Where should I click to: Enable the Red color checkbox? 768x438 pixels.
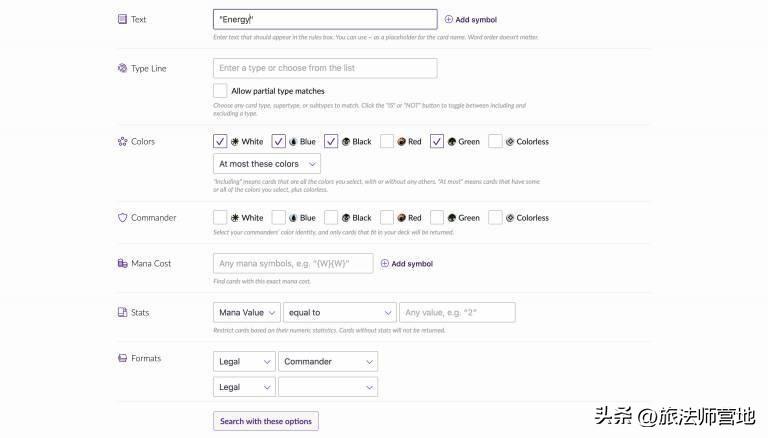pyautogui.click(x=387, y=141)
